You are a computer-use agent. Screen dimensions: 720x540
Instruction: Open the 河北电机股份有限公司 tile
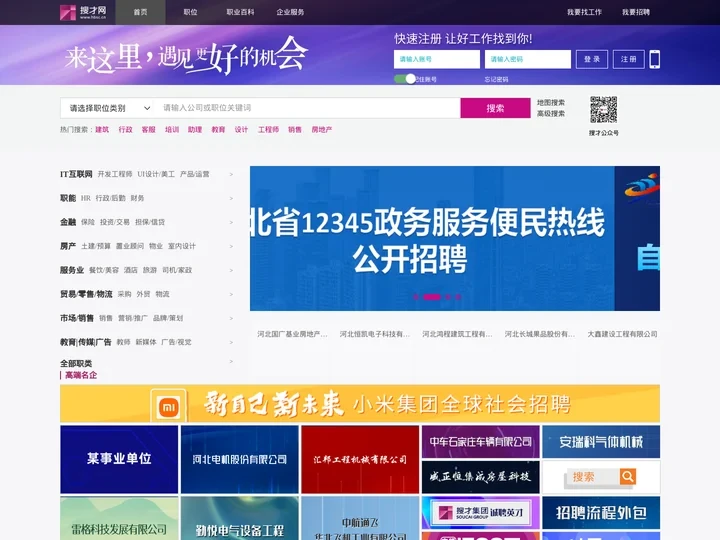click(x=240, y=459)
